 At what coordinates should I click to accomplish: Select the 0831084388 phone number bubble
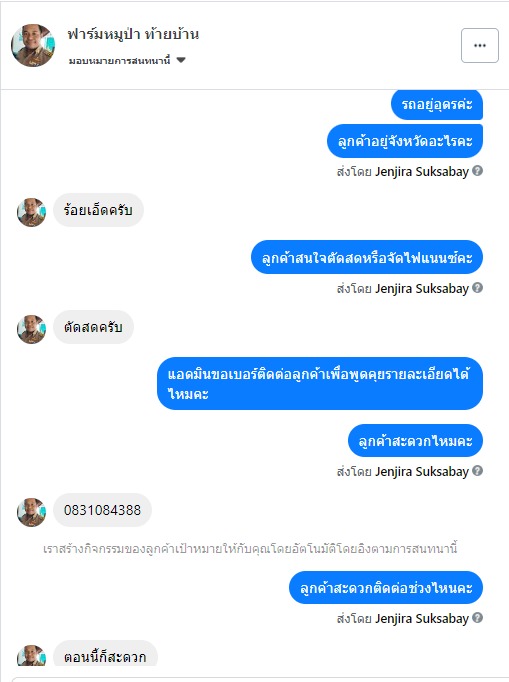coord(102,510)
